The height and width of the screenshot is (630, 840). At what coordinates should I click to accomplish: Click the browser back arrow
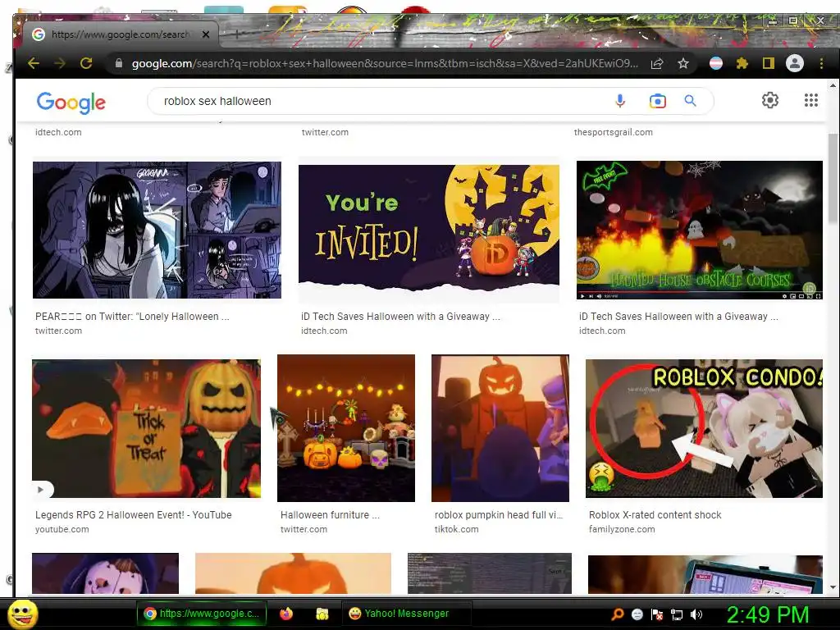(x=34, y=63)
